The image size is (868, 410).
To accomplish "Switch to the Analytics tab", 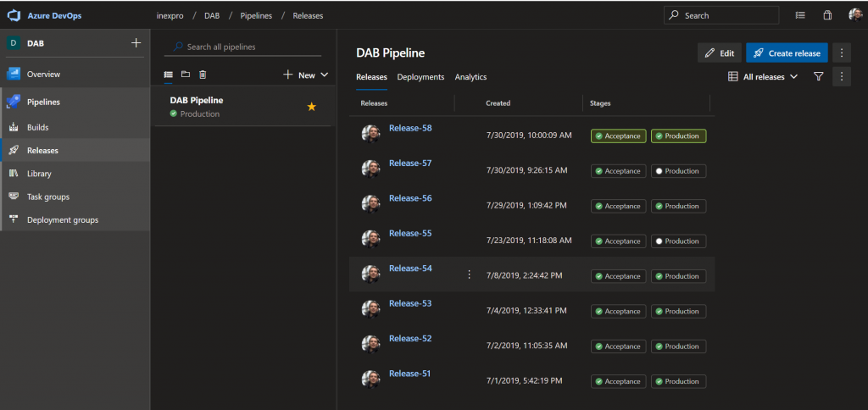I will [x=470, y=77].
